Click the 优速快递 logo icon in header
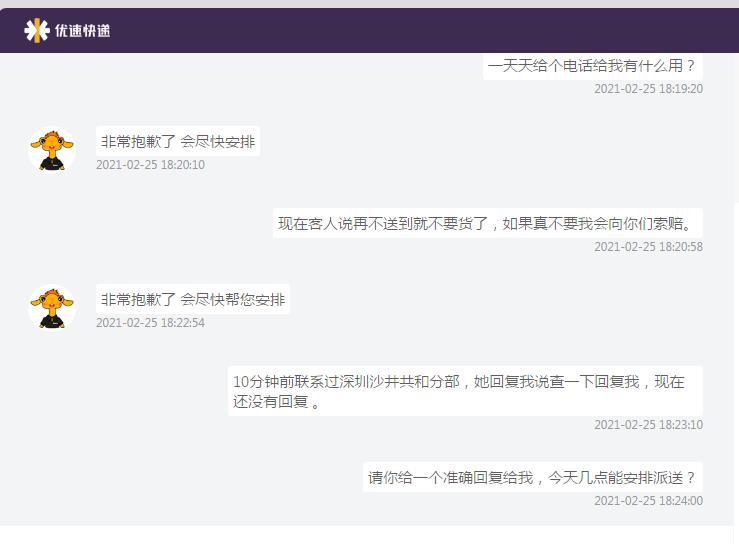Screen dimensions: 739x544 (x=37, y=31)
